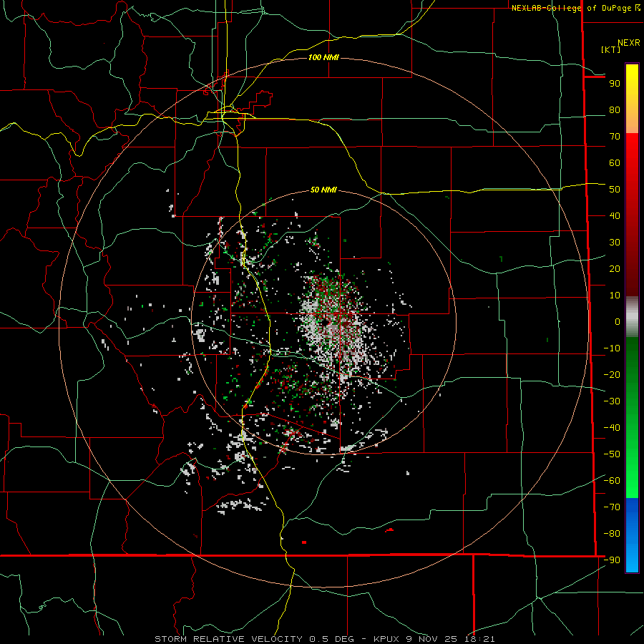Select the 30 value on the velocity scale
Image resolution: width=644 pixels, height=644 pixels.
[615, 243]
